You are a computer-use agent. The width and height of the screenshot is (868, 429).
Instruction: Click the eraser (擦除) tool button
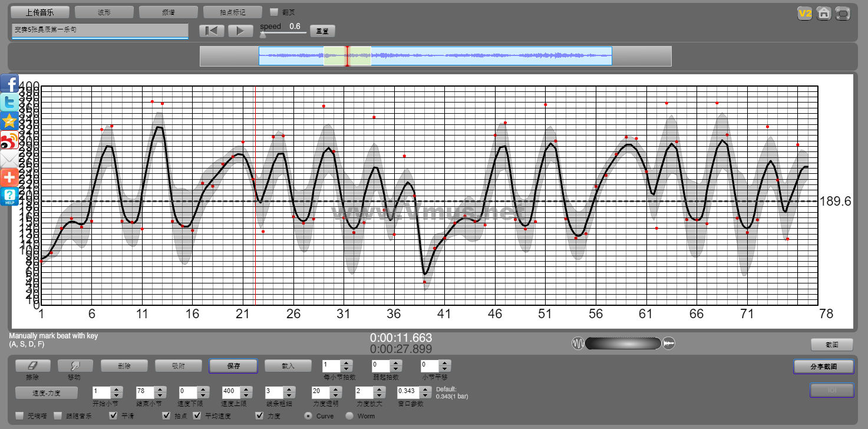tap(33, 366)
